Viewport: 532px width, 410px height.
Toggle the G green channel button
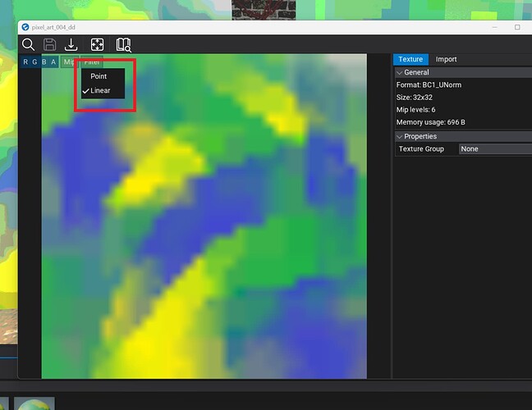click(x=35, y=62)
